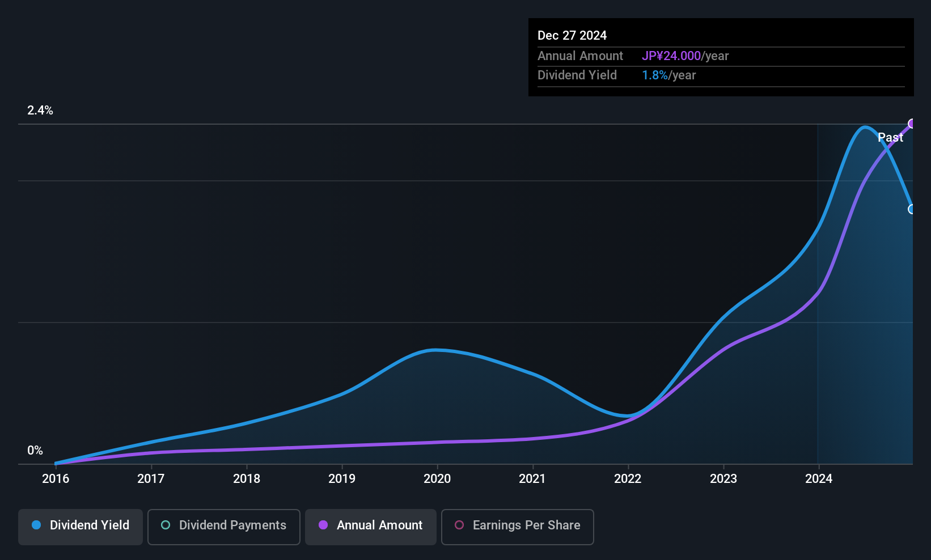931x560 pixels.
Task: Click the teal Dividend Payments legend circle
Action: point(166,525)
